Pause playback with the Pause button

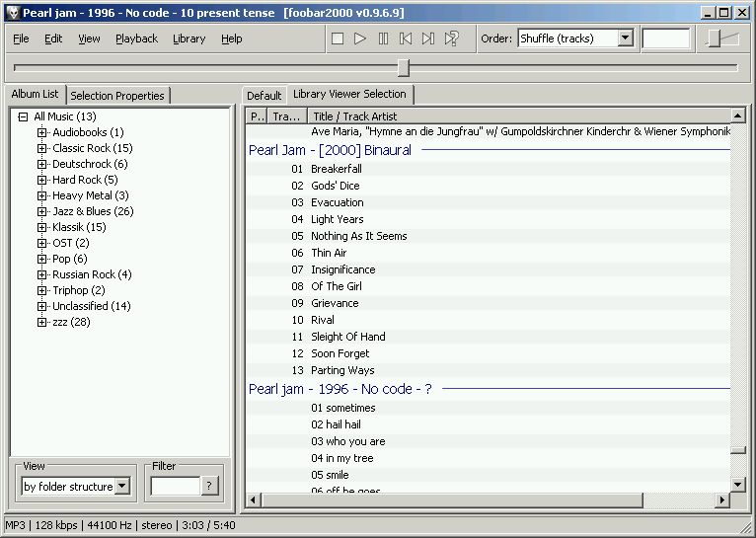tap(383, 38)
